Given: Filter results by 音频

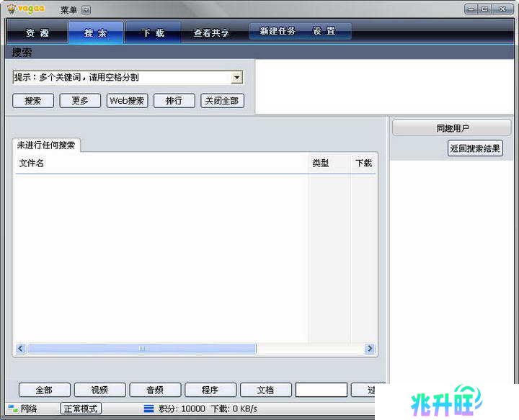Looking at the screenshot, I should click(x=155, y=390).
